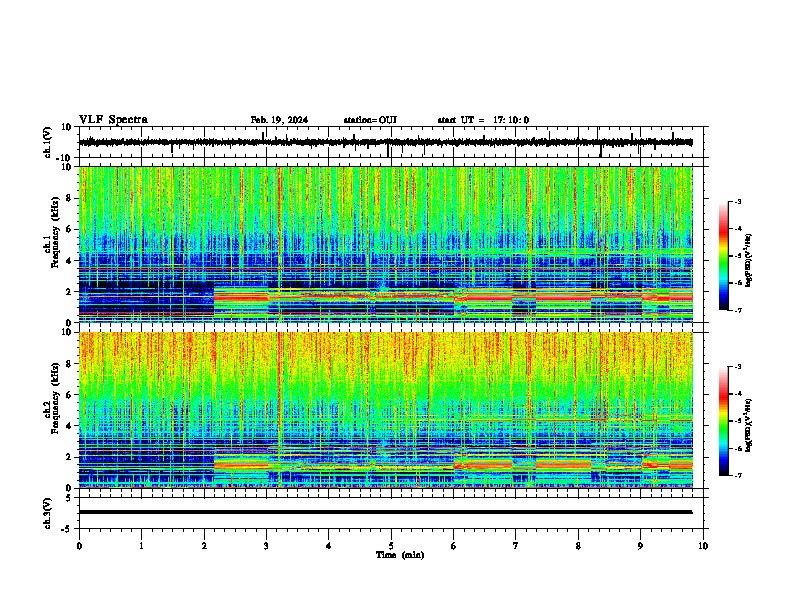
Task: Click the ch.1 spectrogram color bar
Action: pyautogui.click(x=724, y=256)
